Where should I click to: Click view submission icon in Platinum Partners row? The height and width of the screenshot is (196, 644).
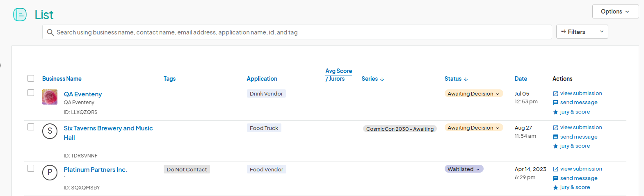click(556, 169)
